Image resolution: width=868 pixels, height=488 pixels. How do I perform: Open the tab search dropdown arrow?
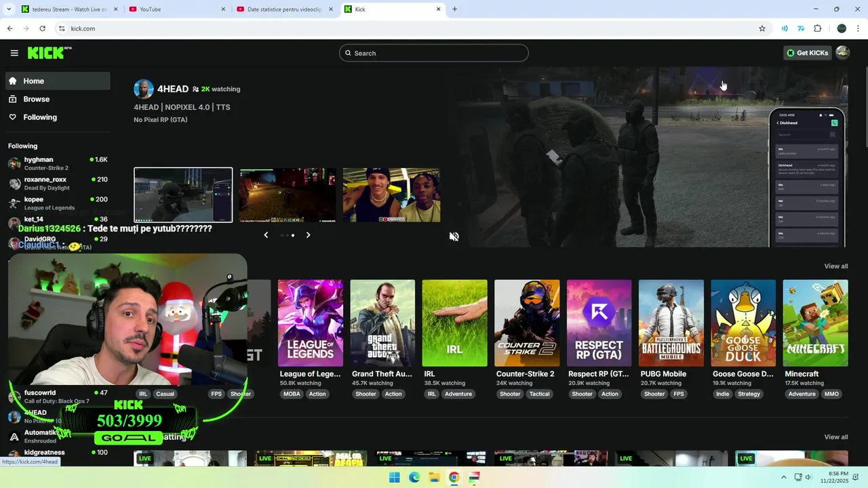9,9
